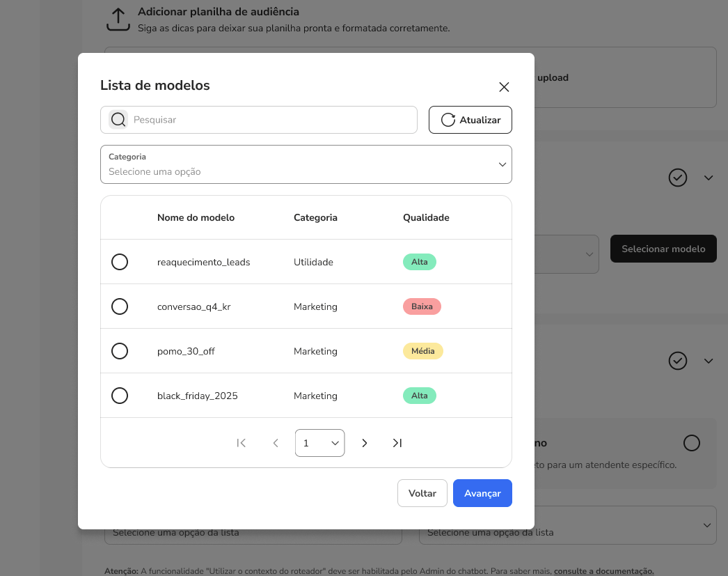Viewport: 728px width, 576px height.
Task: Select the conversao_q4_kr radio button
Action: coord(120,306)
